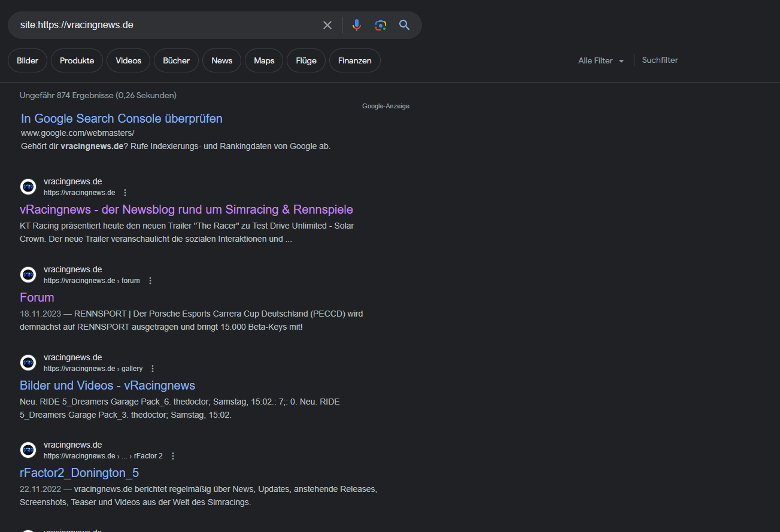This screenshot has width=780, height=532.
Task: Switch to the Produkte tab
Action: click(77, 60)
